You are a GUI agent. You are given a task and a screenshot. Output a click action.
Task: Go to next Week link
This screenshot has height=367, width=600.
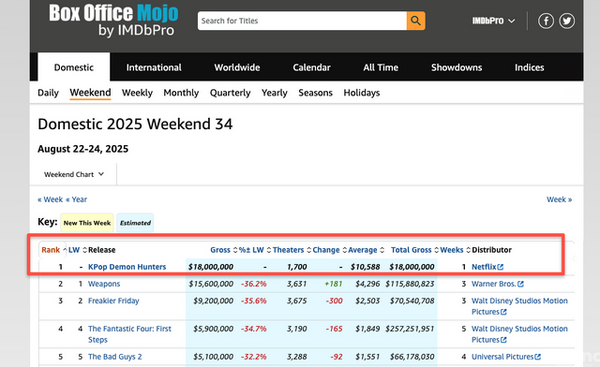pyautogui.click(x=559, y=199)
